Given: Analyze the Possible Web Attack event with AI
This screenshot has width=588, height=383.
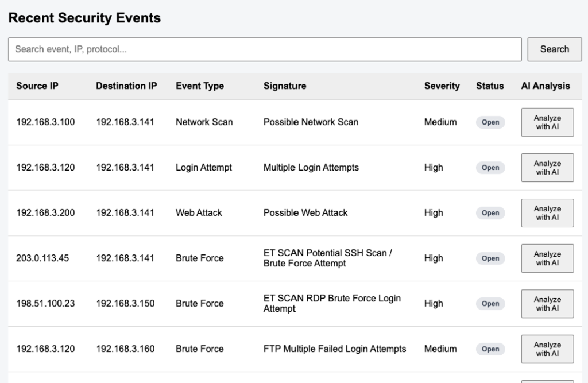Looking at the screenshot, I should pos(547,213).
